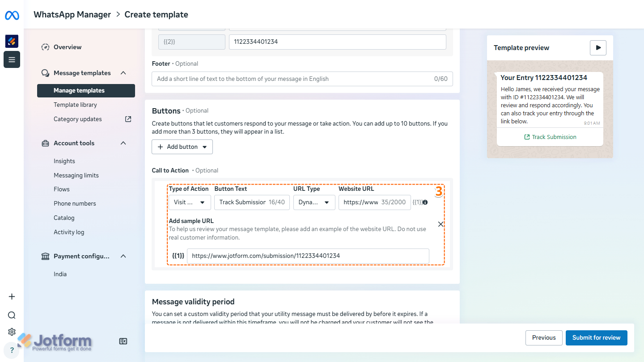This screenshot has height=362, width=644.
Task: Open the Jotform business account icon
Action: point(12,41)
